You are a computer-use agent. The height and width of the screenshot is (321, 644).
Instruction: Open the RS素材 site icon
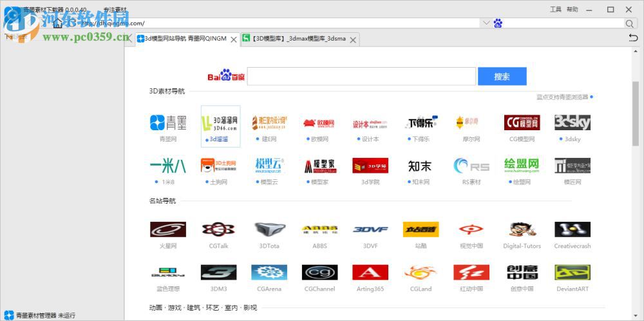[x=471, y=165]
